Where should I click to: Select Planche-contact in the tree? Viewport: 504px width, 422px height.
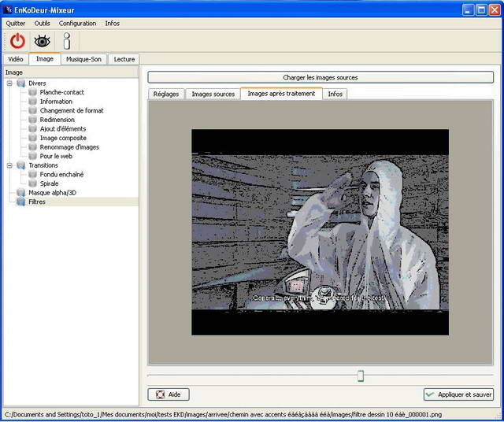(61, 92)
